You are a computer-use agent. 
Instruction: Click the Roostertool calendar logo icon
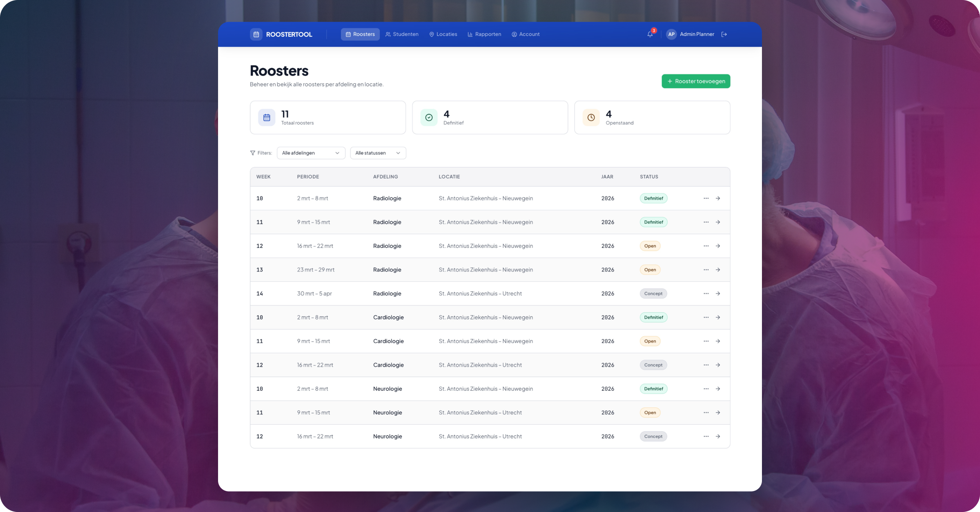[256, 34]
